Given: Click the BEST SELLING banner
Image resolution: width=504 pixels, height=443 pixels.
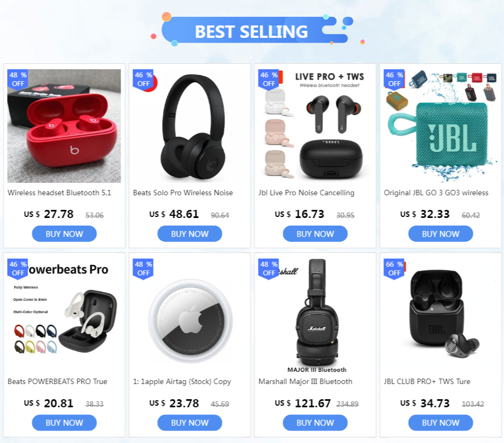Looking at the screenshot, I should click(x=251, y=31).
